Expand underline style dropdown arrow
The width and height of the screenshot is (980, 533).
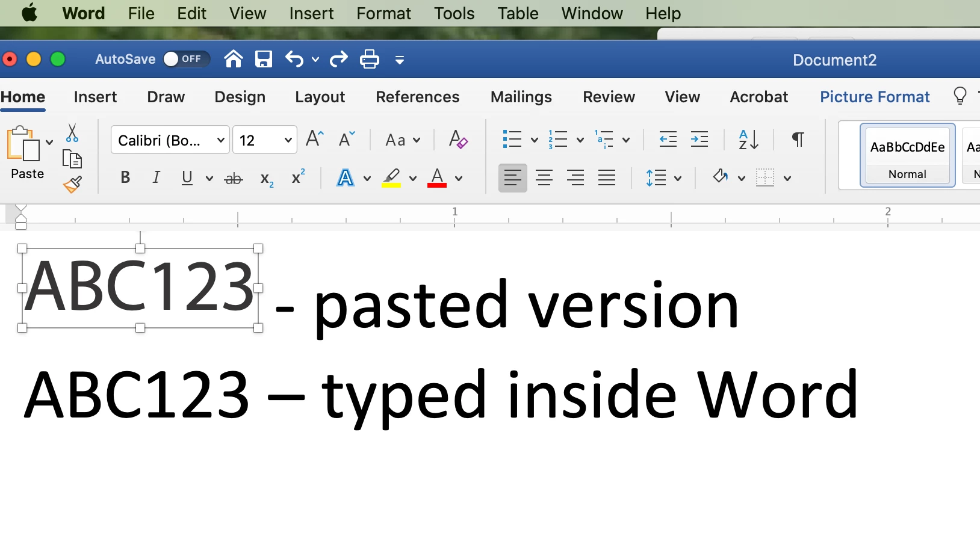pyautogui.click(x=209, y=179)
